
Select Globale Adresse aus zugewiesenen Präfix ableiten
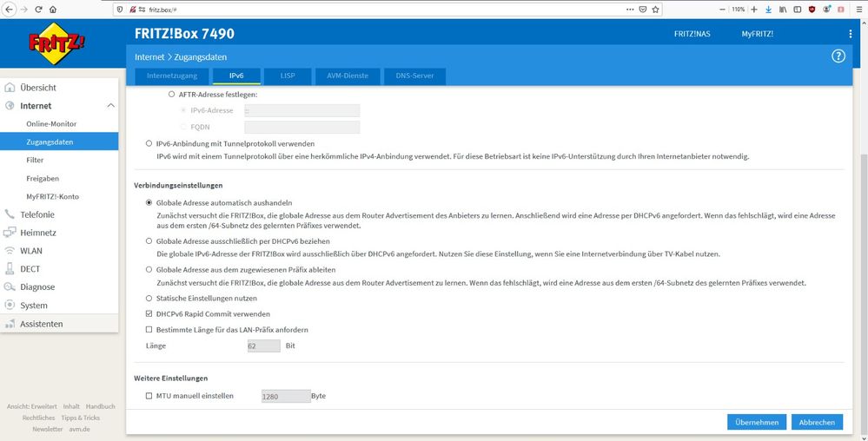coord(149,269)
